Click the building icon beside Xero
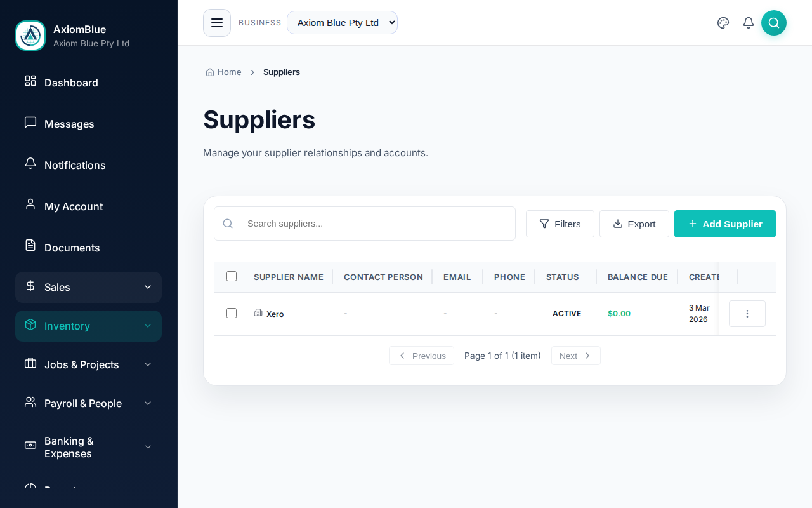Viewport: 812px width, 508px height. click(258, 312)
